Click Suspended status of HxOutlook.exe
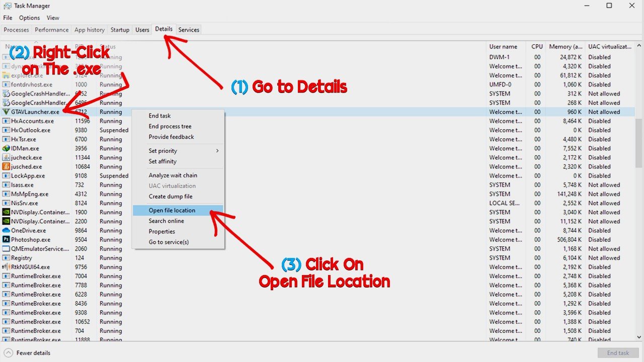Screen dimensions: 644x362 [114, 130]
